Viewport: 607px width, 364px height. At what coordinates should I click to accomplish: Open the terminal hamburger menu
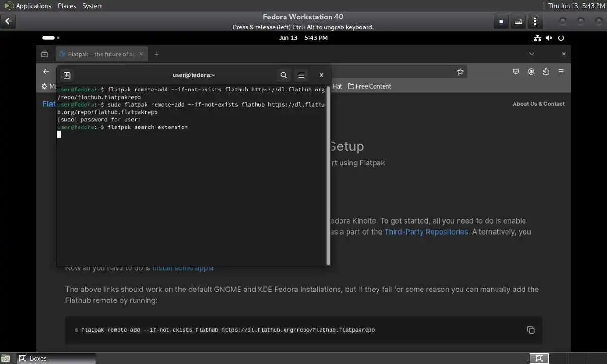tap(301, 75)
